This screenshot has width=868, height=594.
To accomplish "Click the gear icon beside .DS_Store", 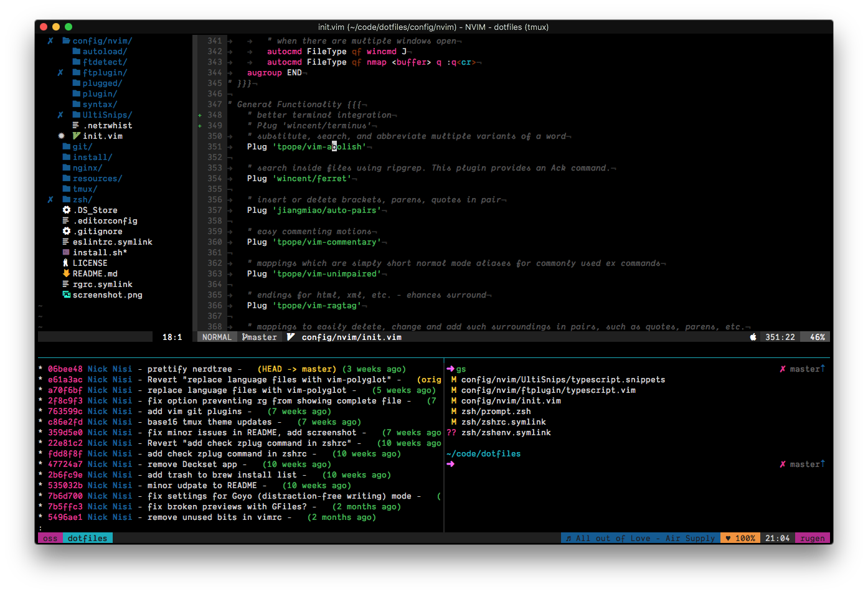I will point(66,210).
